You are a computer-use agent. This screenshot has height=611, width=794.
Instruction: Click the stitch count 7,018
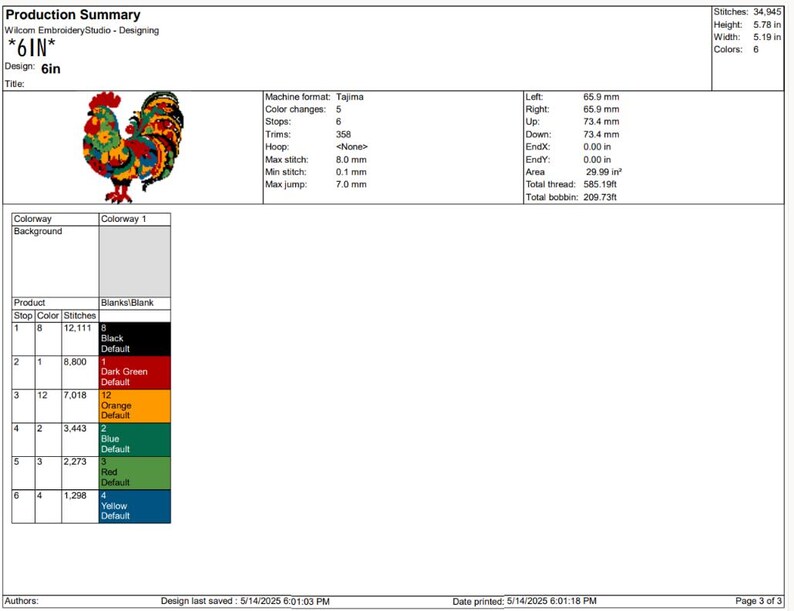tap(75, 395)
